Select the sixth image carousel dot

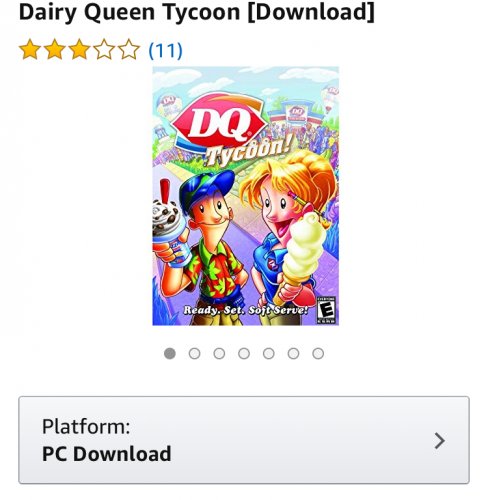293,353
